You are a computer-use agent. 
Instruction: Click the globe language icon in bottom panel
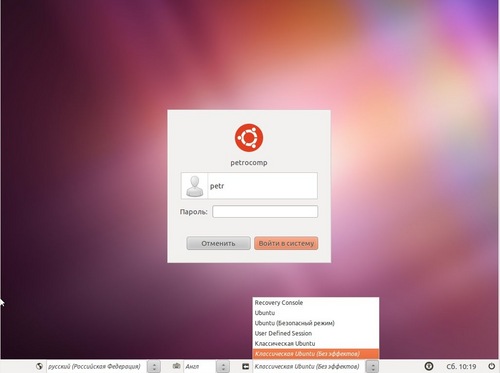point(39,366)
